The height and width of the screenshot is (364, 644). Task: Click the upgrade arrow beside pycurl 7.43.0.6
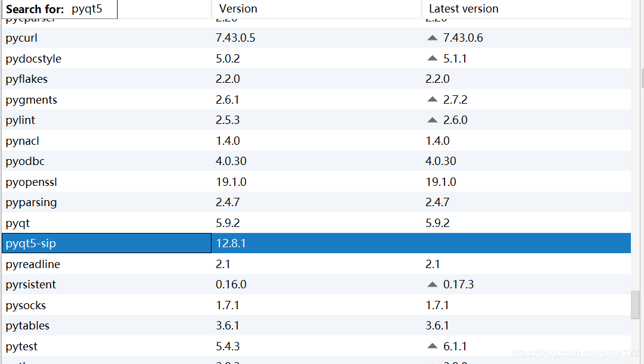tap(432, 37)
